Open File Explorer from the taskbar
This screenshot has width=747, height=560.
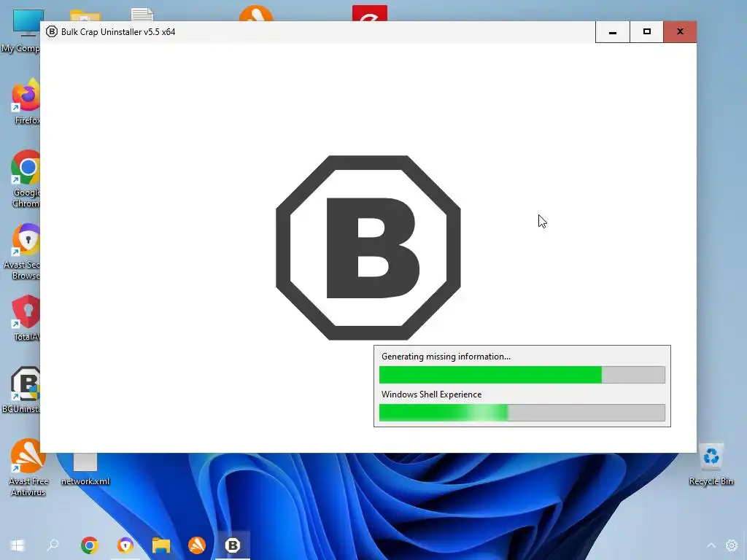[161, 545]
